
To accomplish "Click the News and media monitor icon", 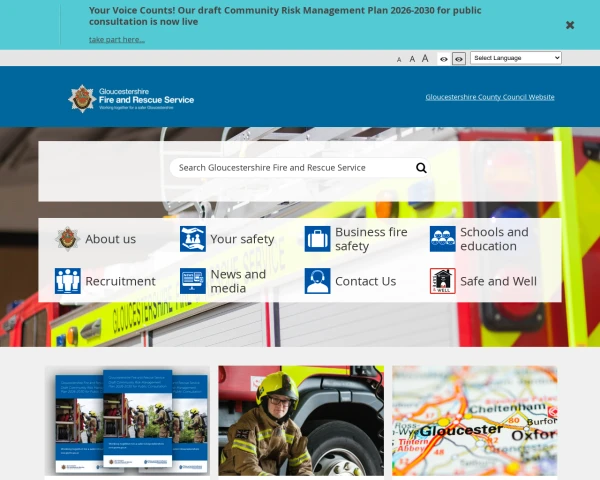I will pyautogui.click(x=192, y=281).
